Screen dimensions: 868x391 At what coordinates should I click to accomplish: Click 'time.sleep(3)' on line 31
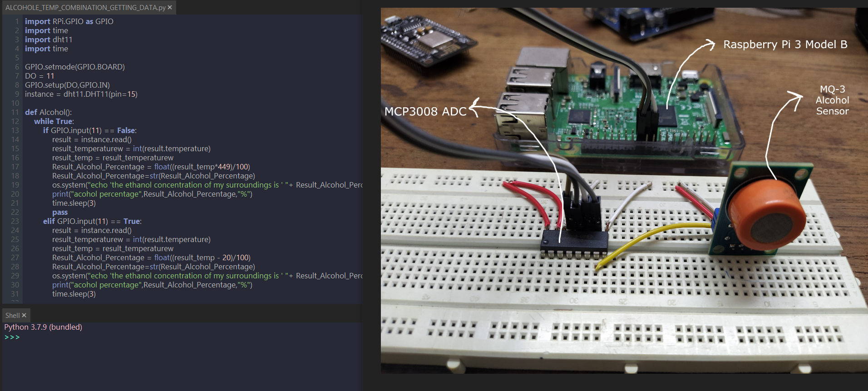coord(74,294)
